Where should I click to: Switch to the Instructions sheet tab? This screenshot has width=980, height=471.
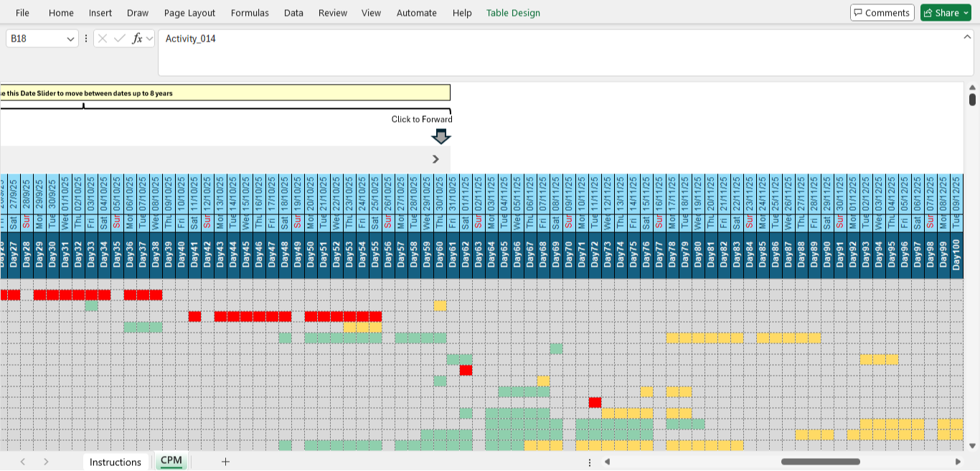116,462
